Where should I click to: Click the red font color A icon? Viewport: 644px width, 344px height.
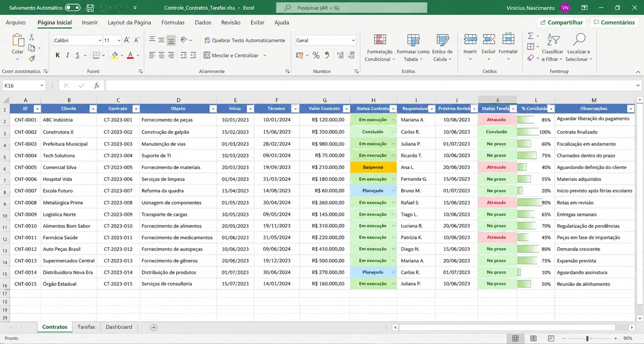point(130,55)
